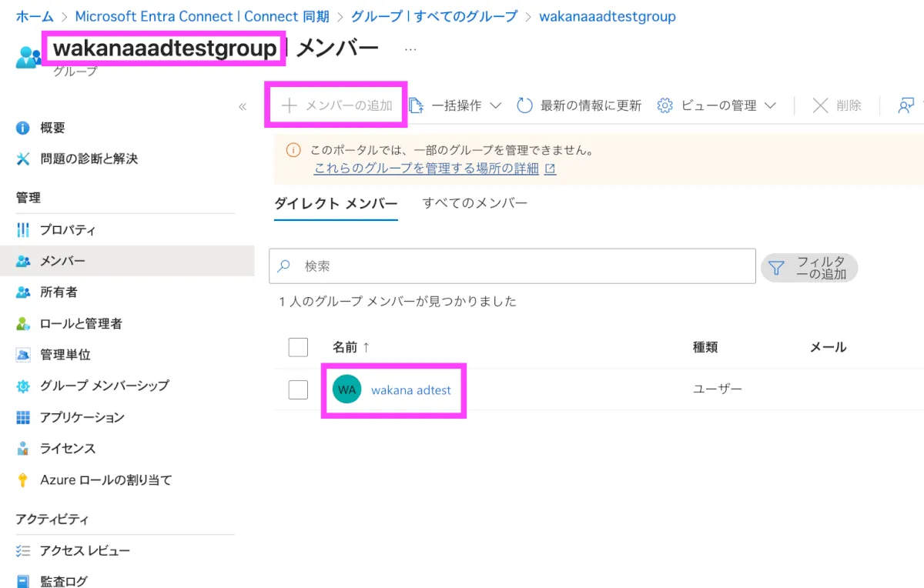Open グループ メンバーシップ in sidebar
This screenshot has height=588, width=924.
(x=104, y=386)
